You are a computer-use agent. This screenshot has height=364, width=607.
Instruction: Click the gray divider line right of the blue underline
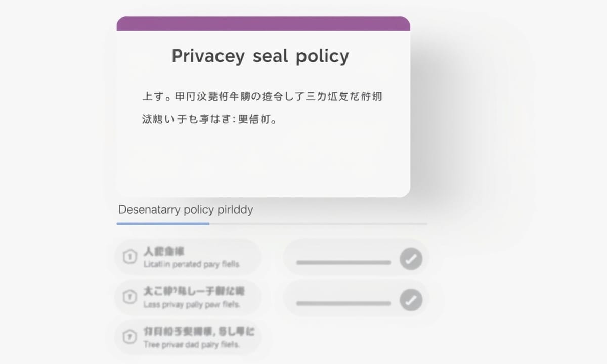point(318,223)
